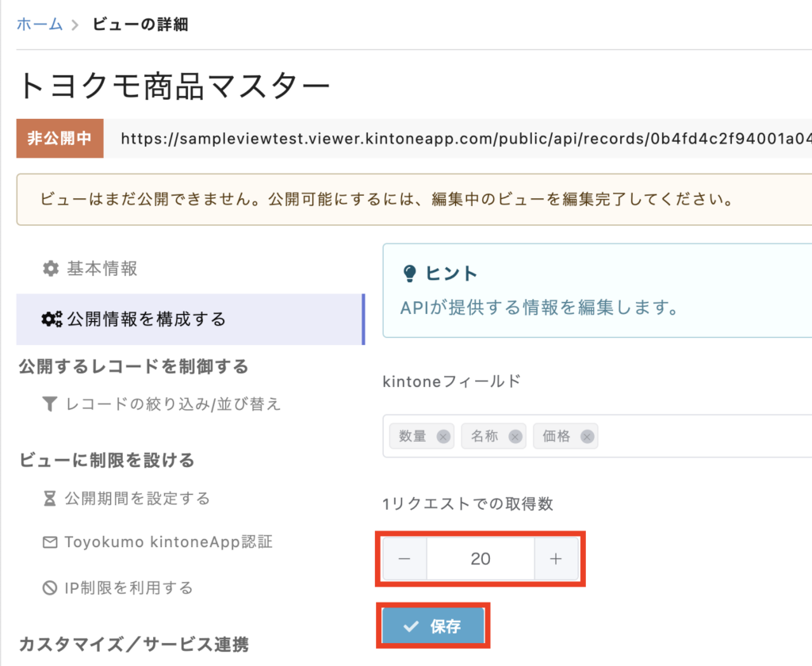Click the 1リクエストでの取得数 label
The image size is (812, 666).
[468, 504]
